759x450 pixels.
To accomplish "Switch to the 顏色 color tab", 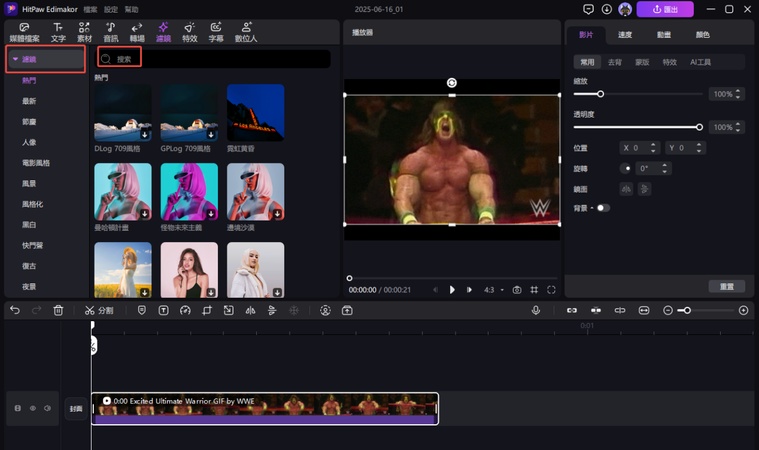I will click(702, 34).
